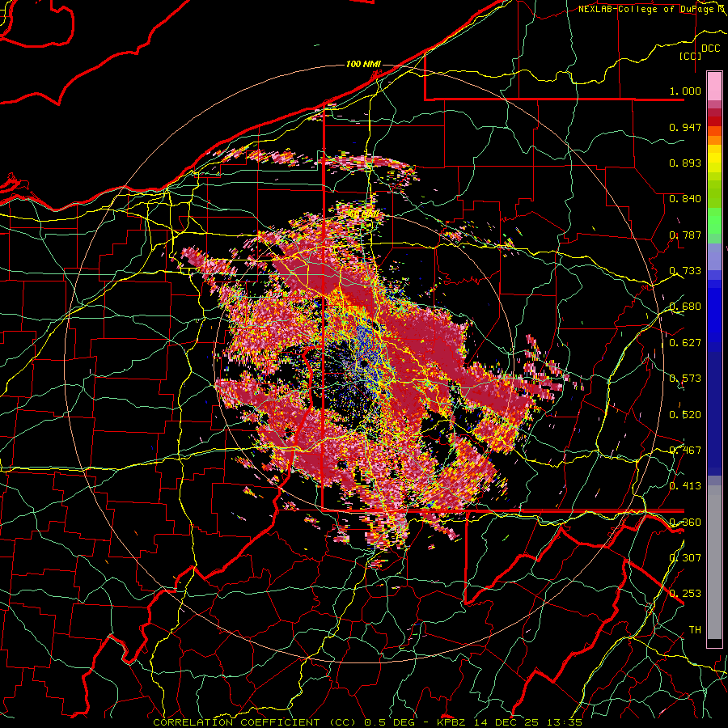Click the 0.413 color scale value
728x728 pixels.
[x=685, y=486]
